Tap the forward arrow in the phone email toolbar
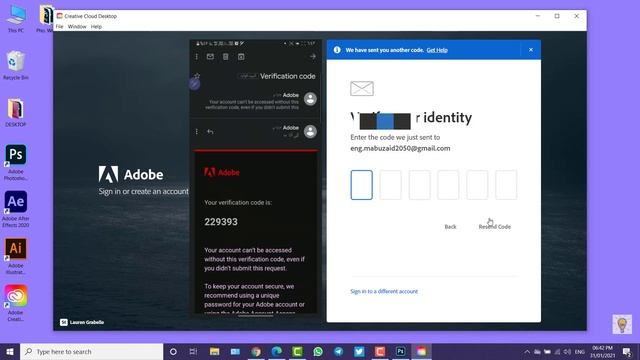 click(x=312, y=57)
